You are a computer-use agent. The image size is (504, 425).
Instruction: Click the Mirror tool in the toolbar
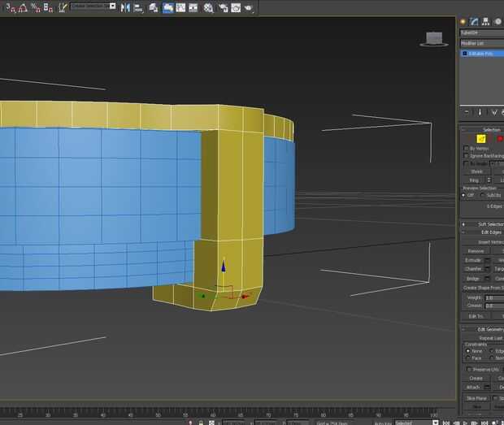click(x=125, y=7)
